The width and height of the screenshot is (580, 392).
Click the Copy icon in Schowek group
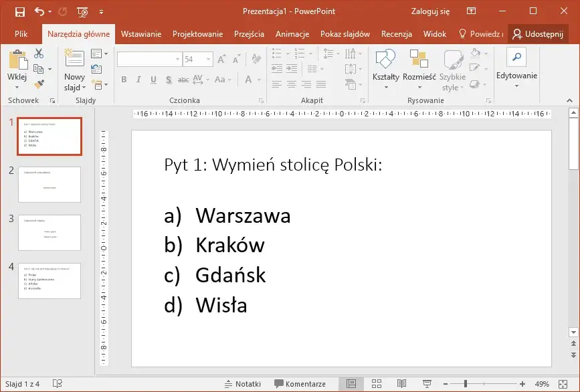coord(38,69)
